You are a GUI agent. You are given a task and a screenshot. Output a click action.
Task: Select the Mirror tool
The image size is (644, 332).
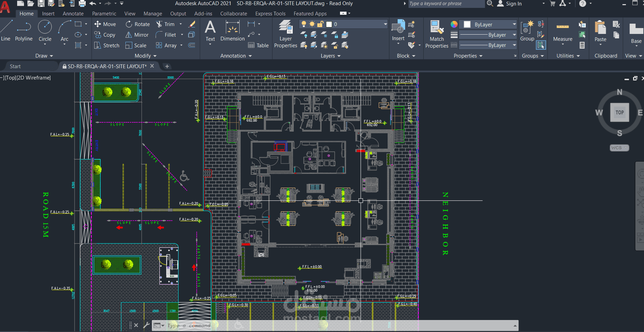pos(137,35)
